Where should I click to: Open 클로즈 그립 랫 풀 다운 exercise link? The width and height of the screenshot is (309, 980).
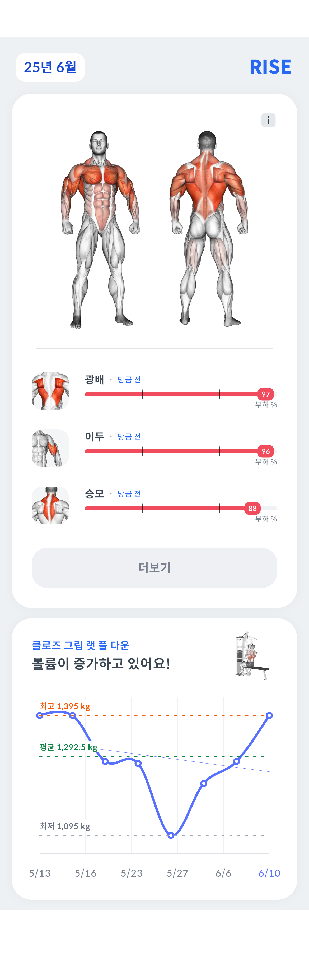click(x=81, y=645)
